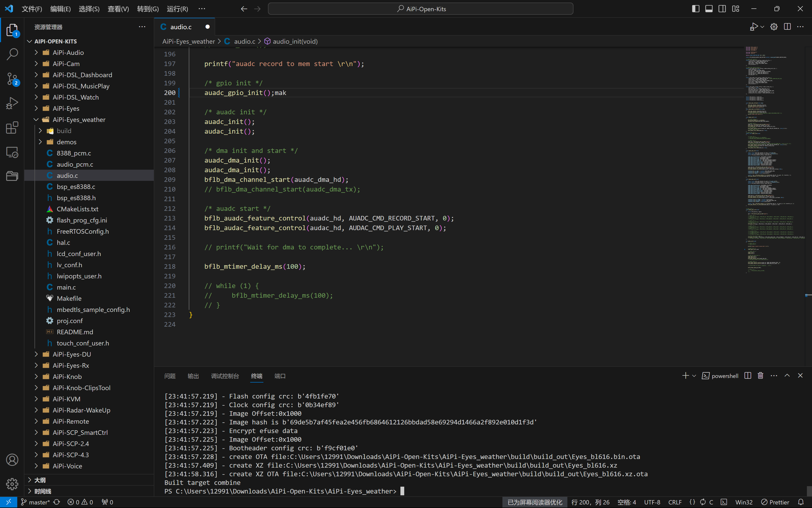The width and height of the screenshot is (812, 508).
Task: Click the Run or Debug play icon
Action: pos(754,27)
